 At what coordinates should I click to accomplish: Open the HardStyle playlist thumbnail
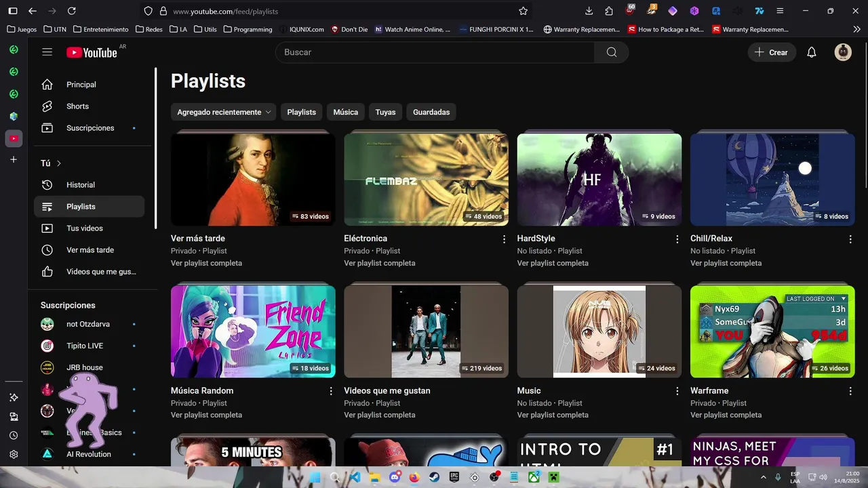[x=599, y=179]
